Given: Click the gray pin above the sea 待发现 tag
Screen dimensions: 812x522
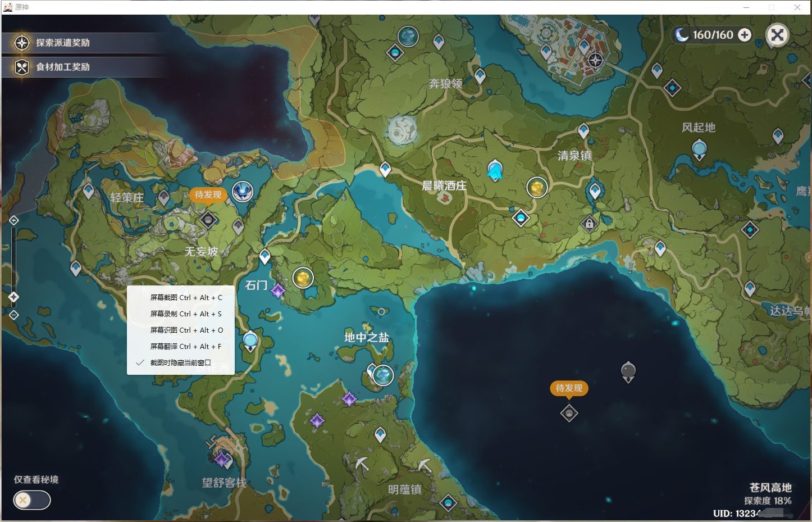Looking at the screenshot, I should click(628, 372).
